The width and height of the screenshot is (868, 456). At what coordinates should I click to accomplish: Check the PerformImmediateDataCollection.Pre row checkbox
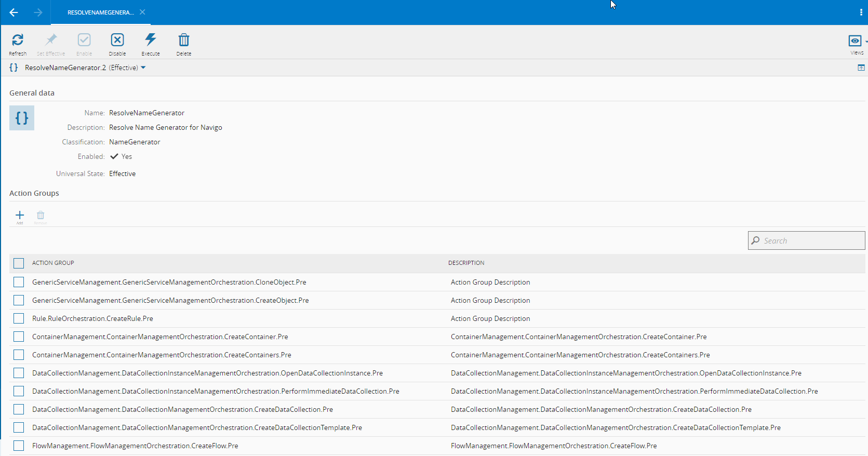(19, 391)
